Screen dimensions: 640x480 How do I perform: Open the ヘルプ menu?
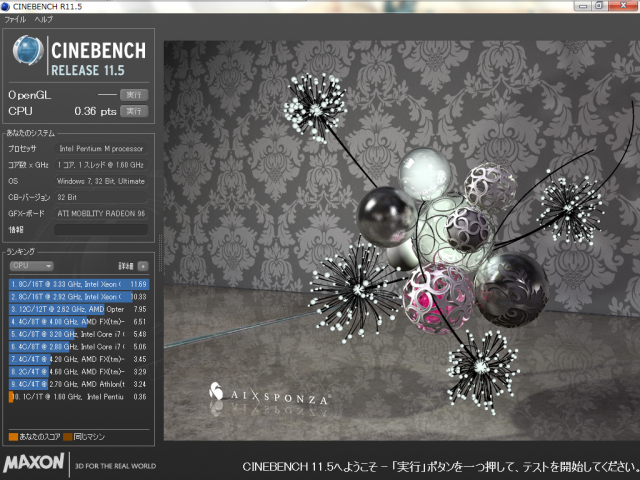(44, 19)
